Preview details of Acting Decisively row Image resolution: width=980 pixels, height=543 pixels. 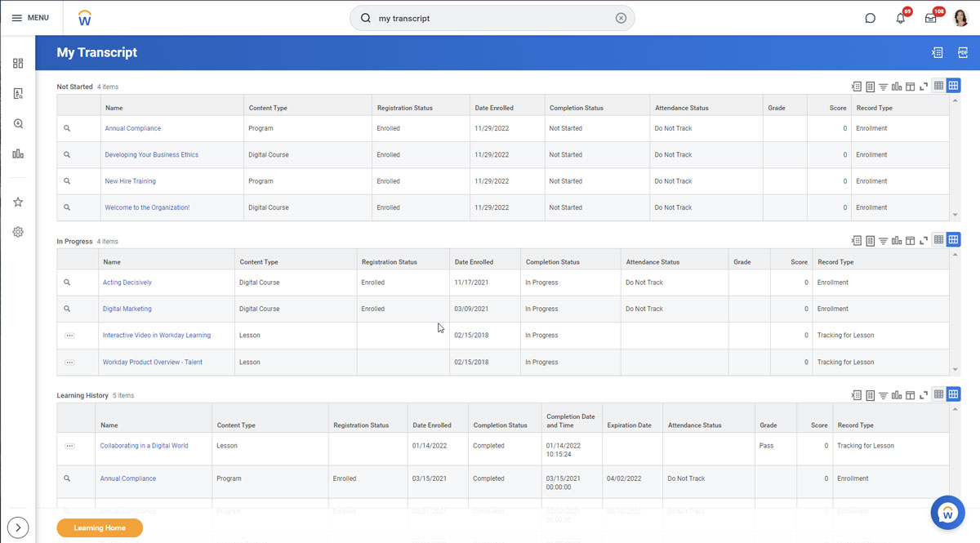tap(67, 283)
